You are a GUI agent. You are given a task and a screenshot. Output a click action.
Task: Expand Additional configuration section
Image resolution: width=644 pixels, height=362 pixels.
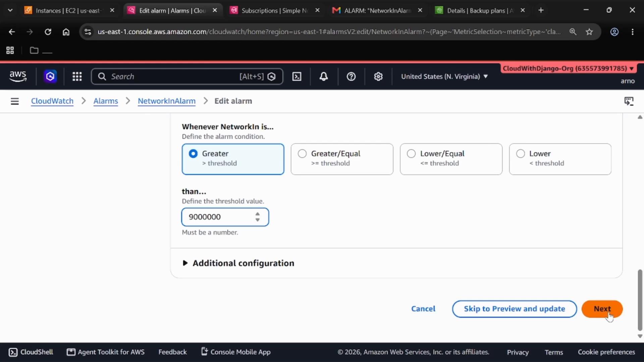point(238,263)
